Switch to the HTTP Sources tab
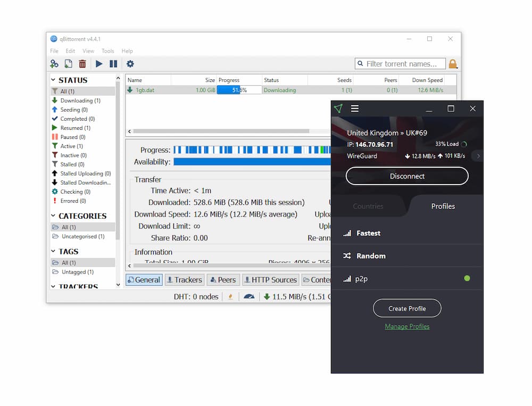Image resolution: width=532 pixels, height=406 pixels. tap(271, 280)
